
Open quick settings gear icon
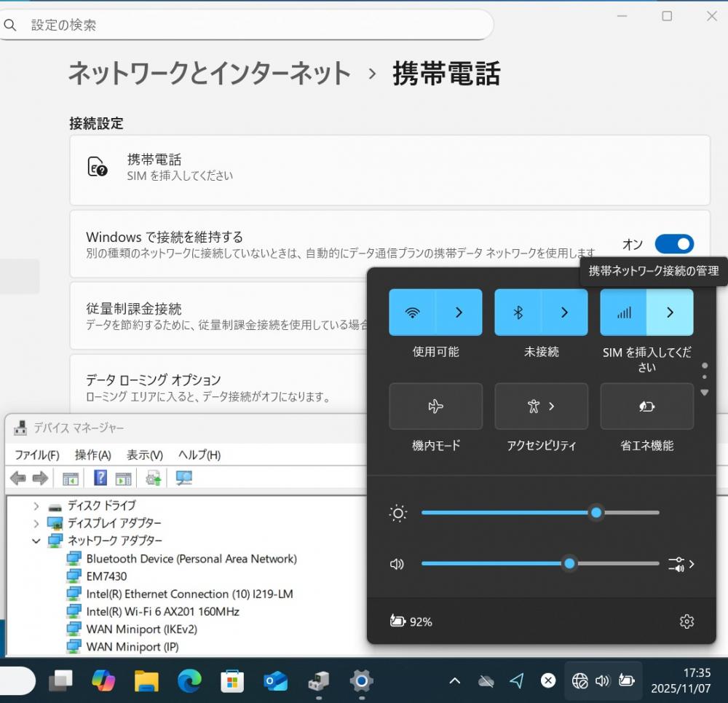(687, 621)
